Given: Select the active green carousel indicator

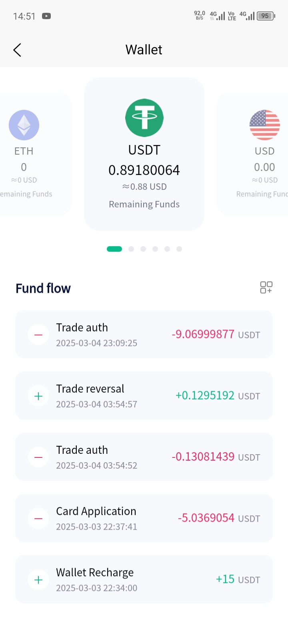Looking at the screenshot, I should (x=114, y=249).
